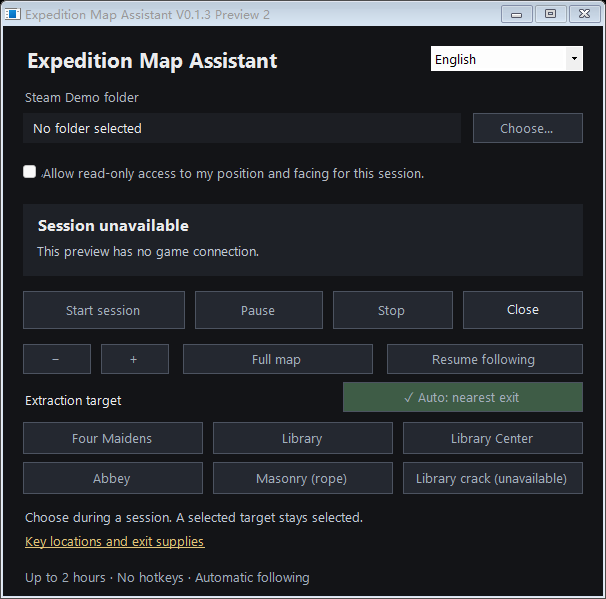Click the app icon in title bar
606x599 pixels.
pyautogui.click(x=12, y=14)
